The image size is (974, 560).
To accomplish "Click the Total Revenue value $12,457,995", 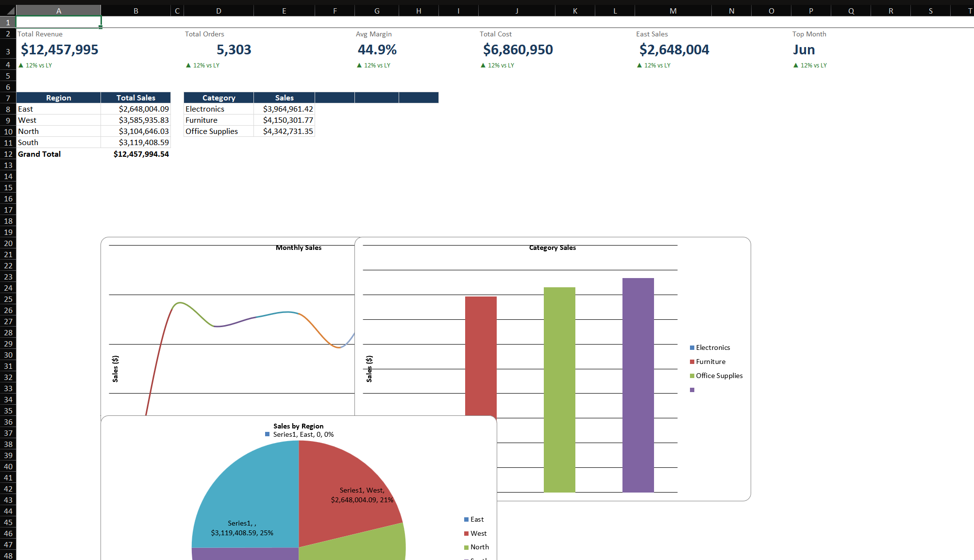I will 60,49.
